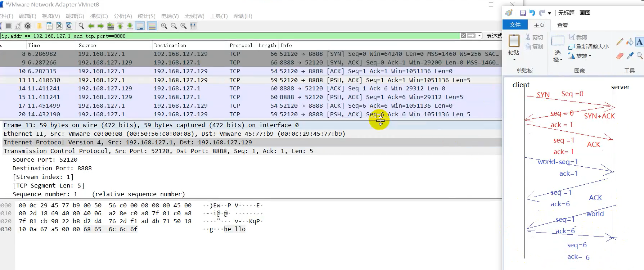Sort packets by the Time column header
The width and height of the screenshot is (644, 270).
[x=51, y=45]
